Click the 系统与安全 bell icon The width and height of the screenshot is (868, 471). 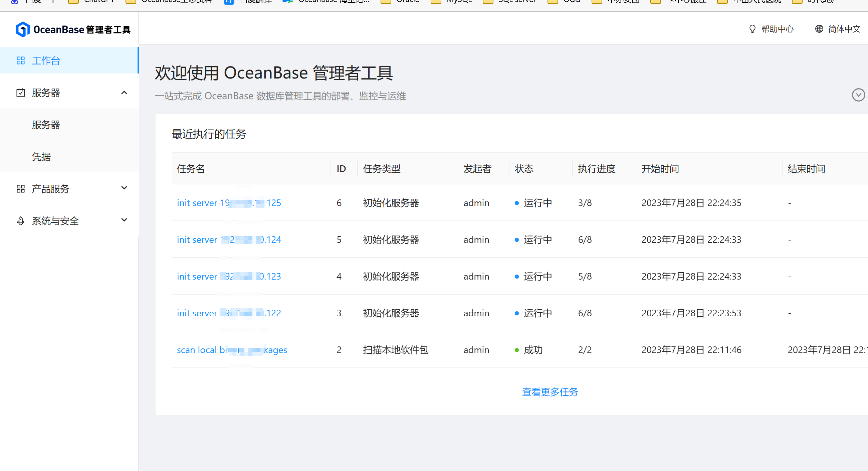coord(21,221)
